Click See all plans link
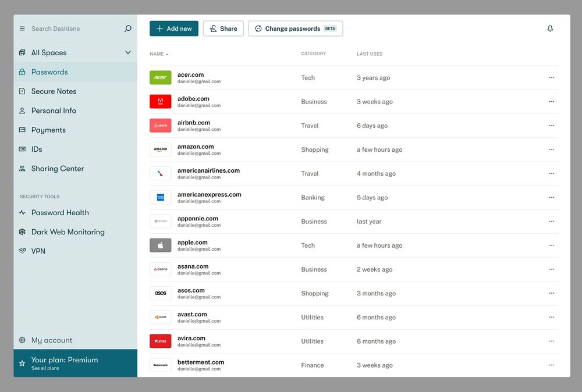Viewport: 582px width, 392px height. [x=45, y=368]
